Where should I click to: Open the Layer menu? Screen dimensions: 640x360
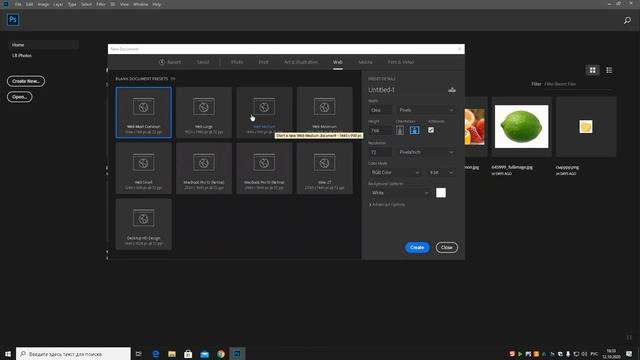coord(58,4)
